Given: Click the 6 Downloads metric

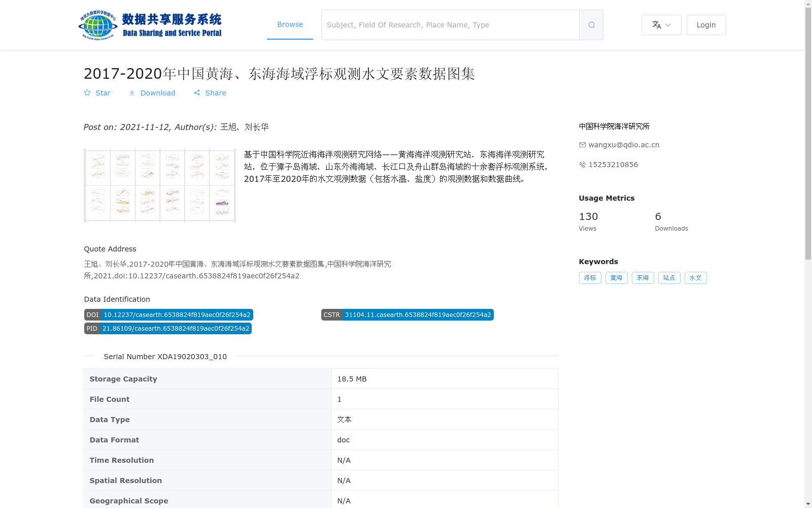Looking at the screenshot, I should [x=671, y=221].
